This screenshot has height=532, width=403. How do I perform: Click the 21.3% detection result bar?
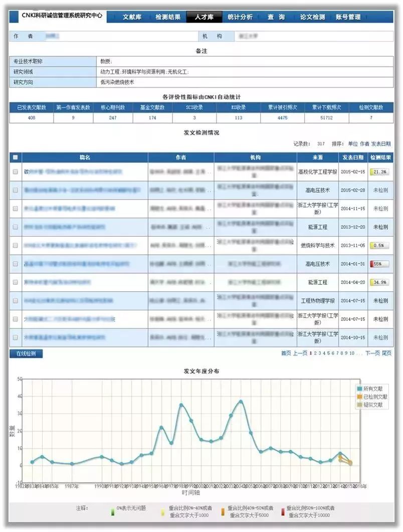click(x=379, y=172)
